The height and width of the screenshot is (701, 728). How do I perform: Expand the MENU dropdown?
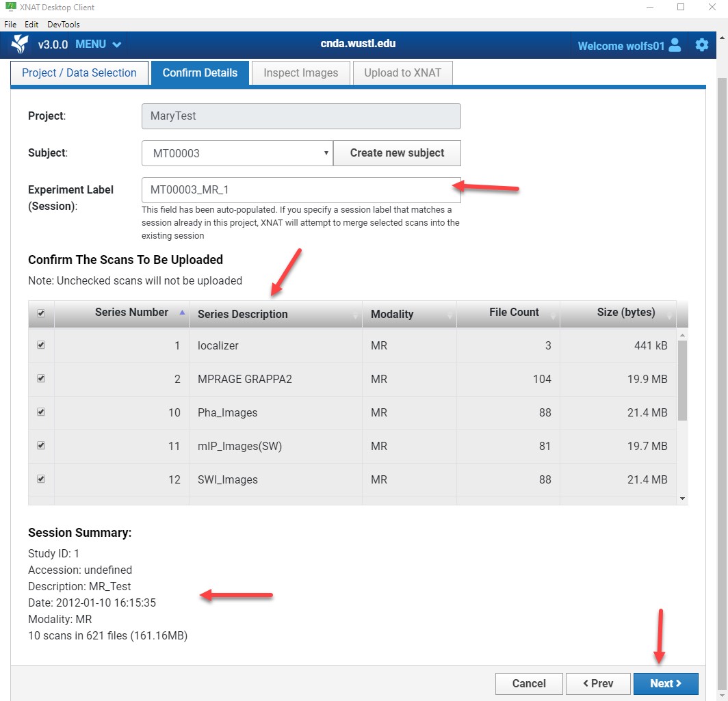pos(99,44)
